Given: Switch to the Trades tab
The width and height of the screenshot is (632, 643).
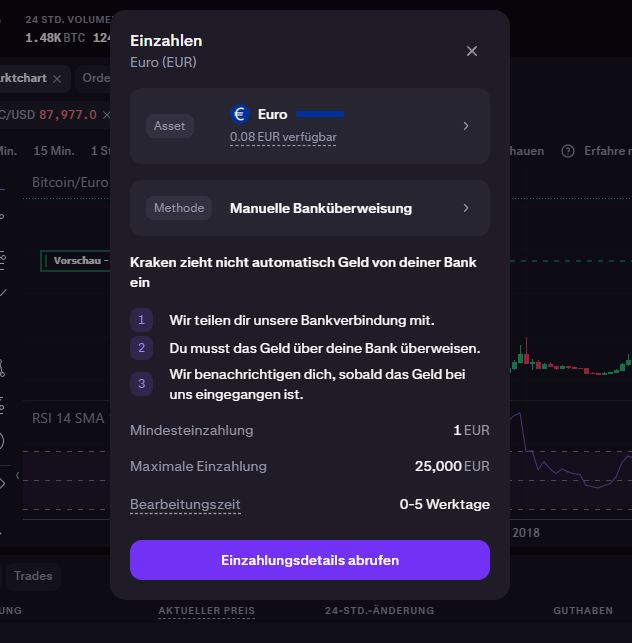Looking at the screenshot, I should pos(33,576).
